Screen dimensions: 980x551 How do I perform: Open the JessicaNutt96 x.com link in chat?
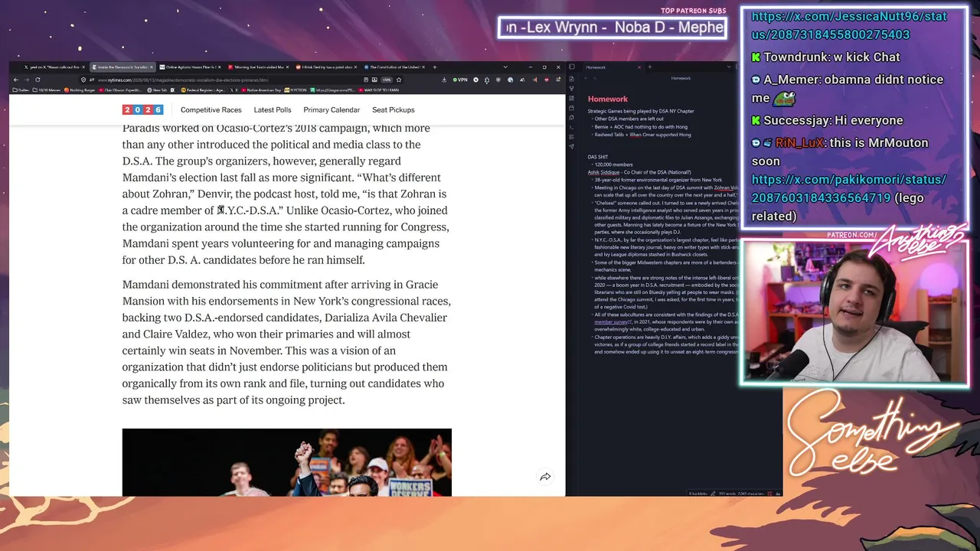[x=849, y=25]
